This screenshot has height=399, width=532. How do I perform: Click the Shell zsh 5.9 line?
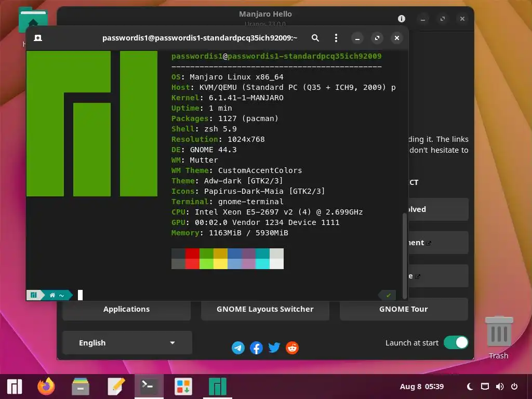tap(204, 129)
